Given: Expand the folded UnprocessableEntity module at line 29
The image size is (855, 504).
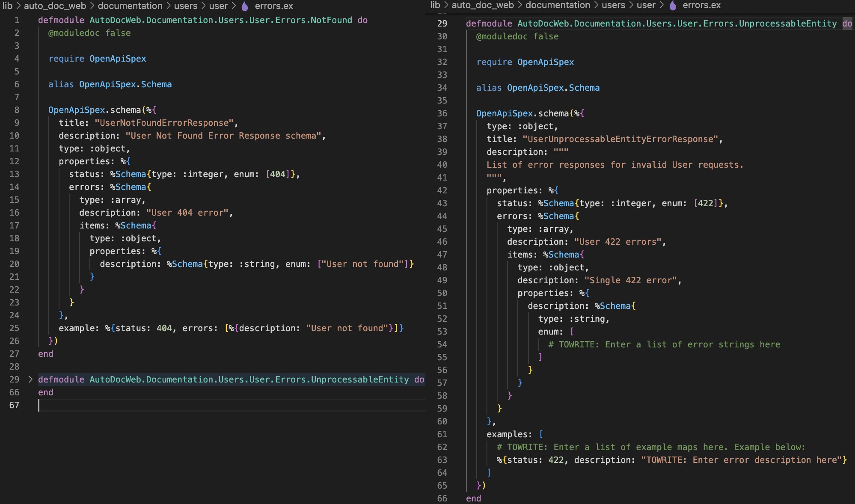Looking at the screenshot, I should point(30,379).
